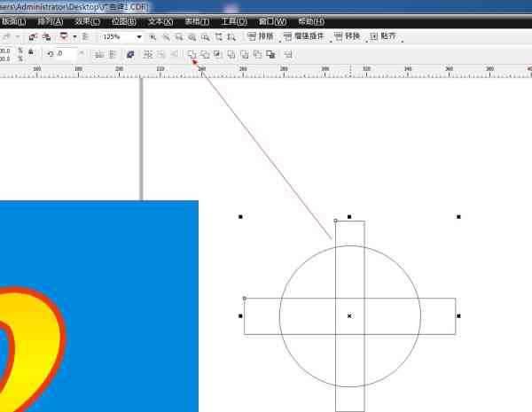Click the Intersect shaping icon
The image size is (532, 412).
218,54
